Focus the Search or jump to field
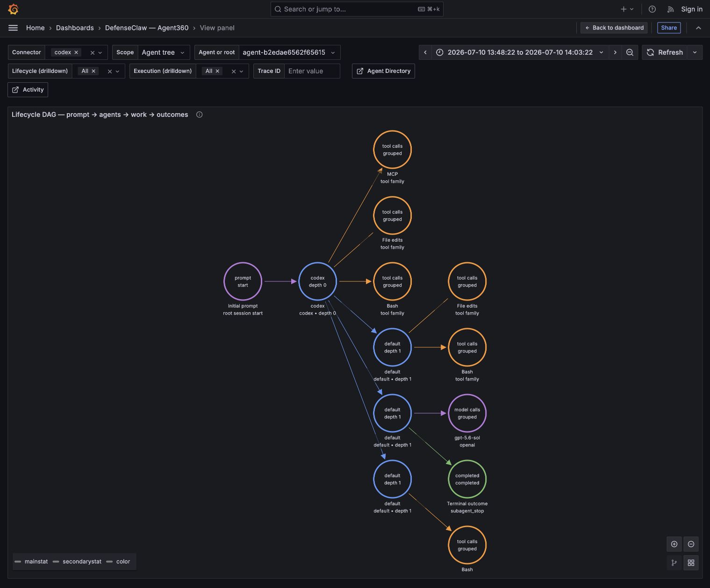 [357, 9]
